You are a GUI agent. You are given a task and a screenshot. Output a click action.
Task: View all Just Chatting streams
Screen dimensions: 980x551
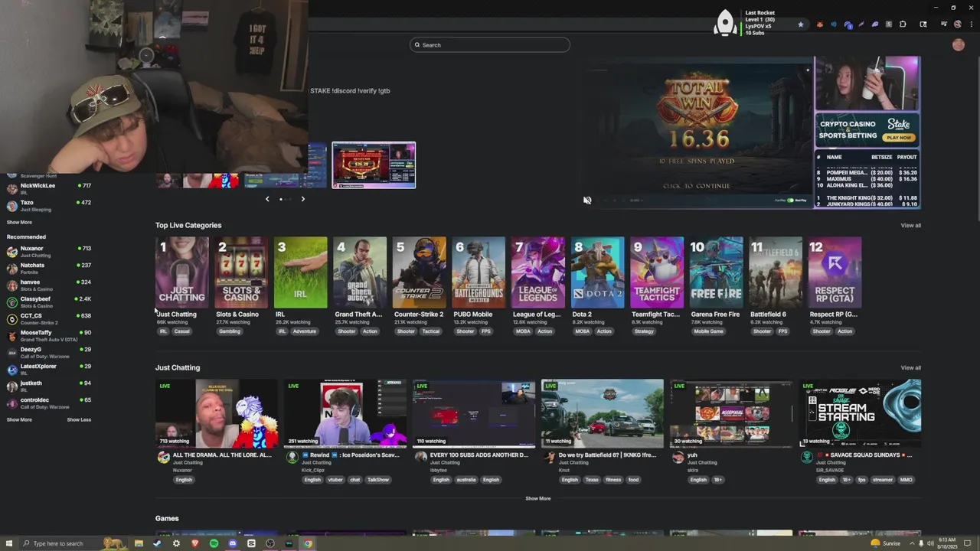click(x=910, y=368)
